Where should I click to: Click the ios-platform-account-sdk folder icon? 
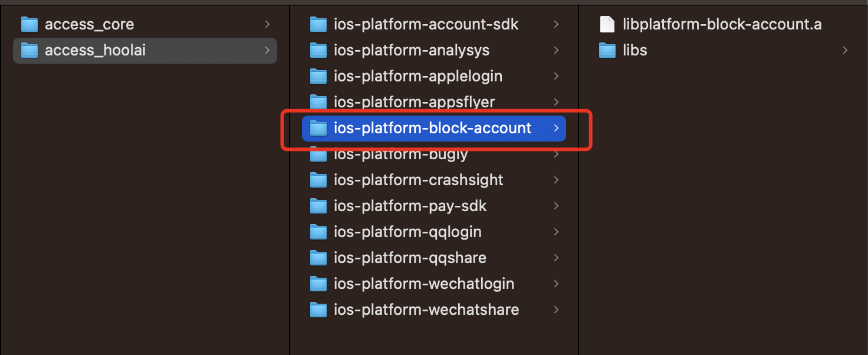click(318, 24)
